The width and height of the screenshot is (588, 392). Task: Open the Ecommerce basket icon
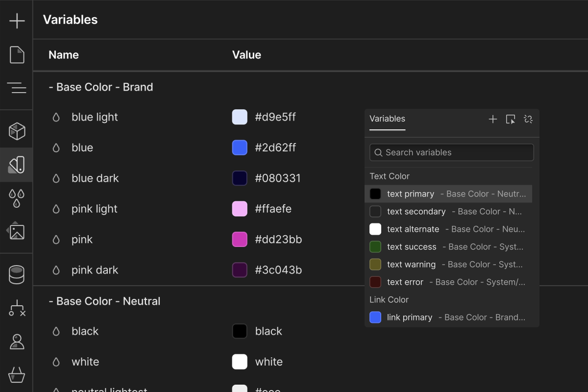tap(17, 375)
